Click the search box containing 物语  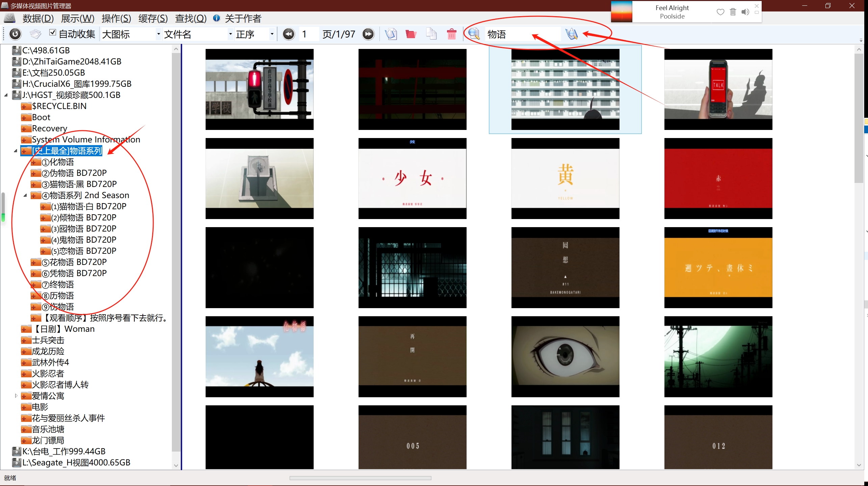pos(523,34)
